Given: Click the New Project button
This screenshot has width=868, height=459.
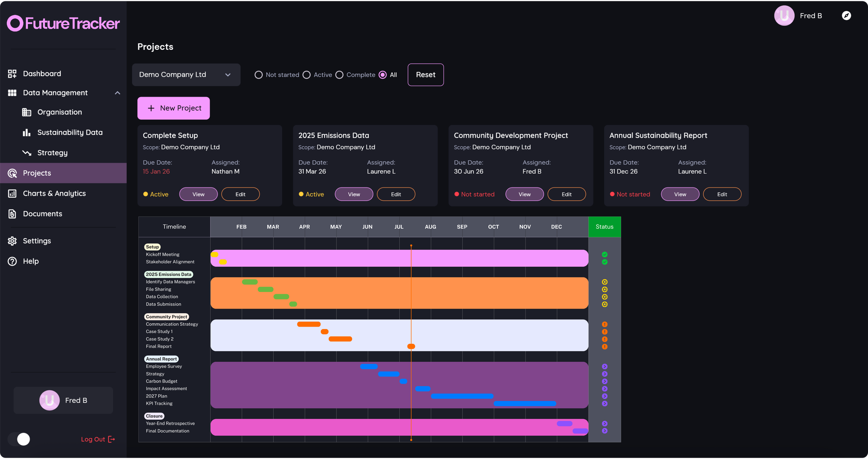Looking at the screenshot, I should (174, 108).
